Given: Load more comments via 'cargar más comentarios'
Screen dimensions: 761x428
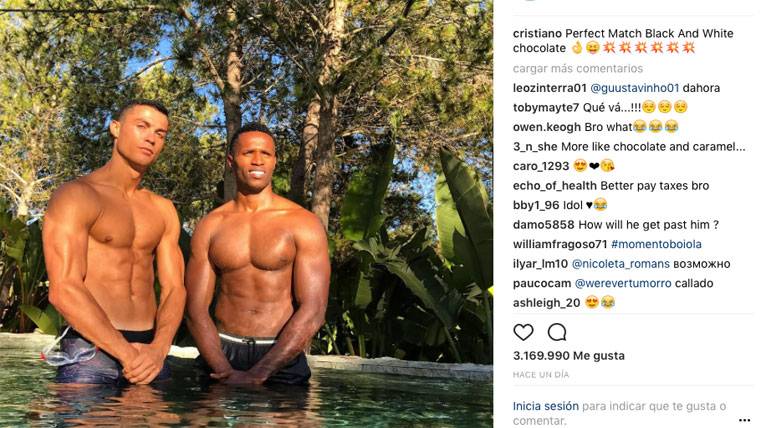Looking at the screenshot, I should point(578,68).
